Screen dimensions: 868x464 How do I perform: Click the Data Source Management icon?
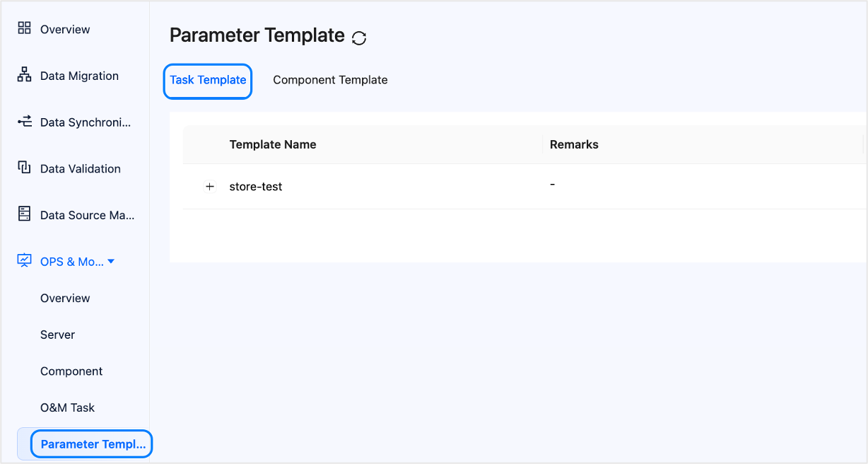tap(25, 214)
